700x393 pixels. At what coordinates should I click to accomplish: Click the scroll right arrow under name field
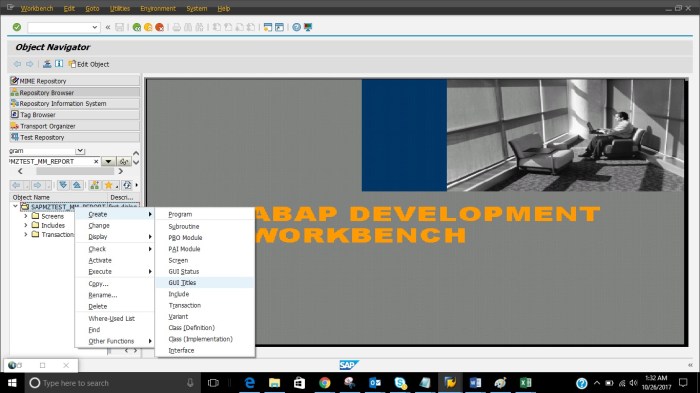(121, 171)
